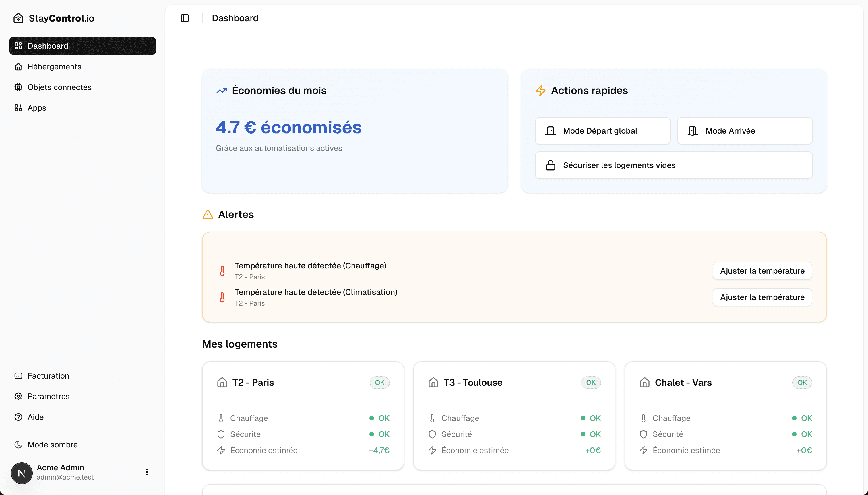This screenshot has height=495, width=868.
Task: Click the Apps icon in sidebar
Action: pos(19,108)
